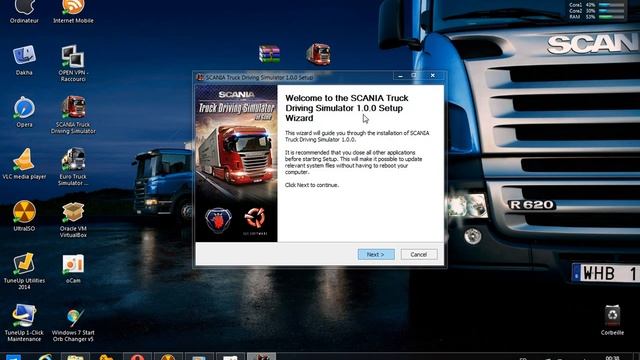Select the UltraISO desktop icon
The height and width of the screenshot is (360, 640).
tap(24, 216)
